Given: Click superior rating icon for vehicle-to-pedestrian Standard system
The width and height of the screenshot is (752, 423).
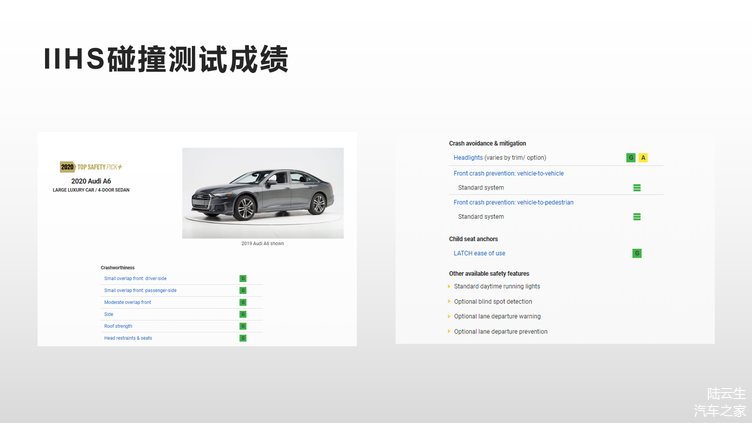Looking at the screenshot, I should (x=637, y=217).
